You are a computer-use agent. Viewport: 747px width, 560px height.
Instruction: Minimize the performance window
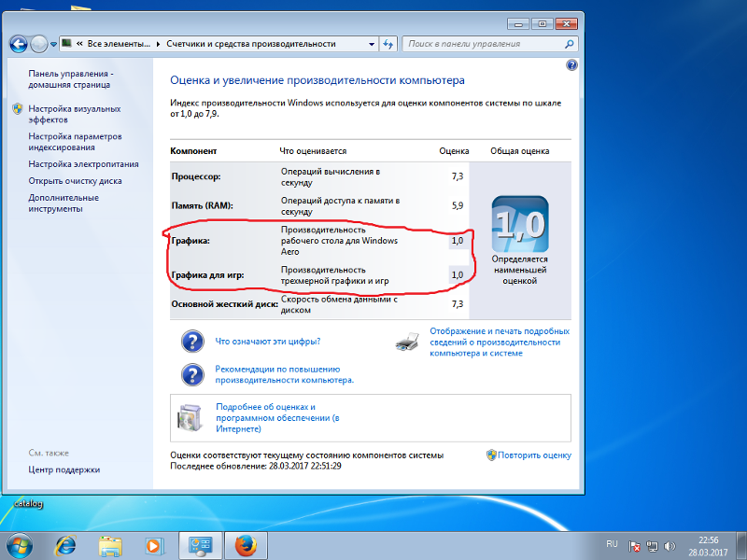tap(518, 24)
